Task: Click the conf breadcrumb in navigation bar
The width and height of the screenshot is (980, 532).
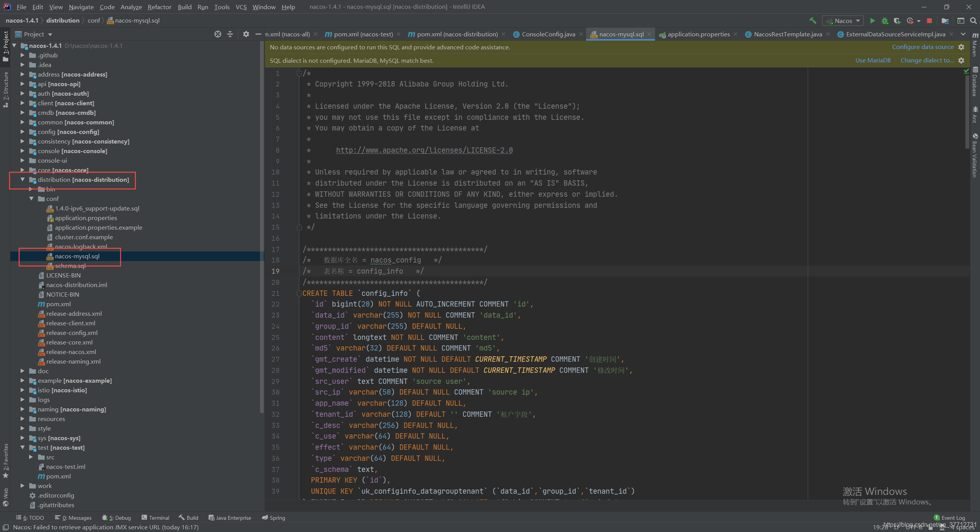Action: [x=94, y=21]
